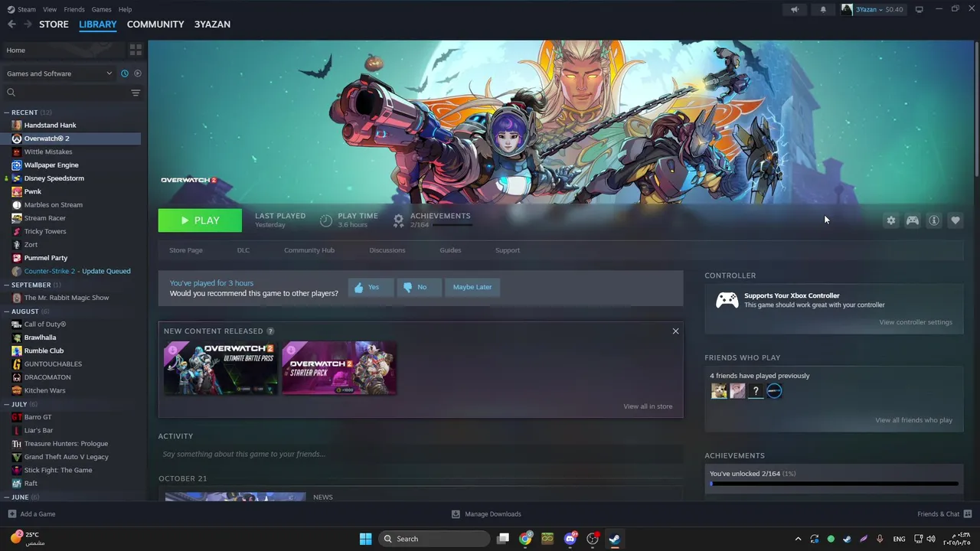Sort library by recent activity clock icon

(124, 73)
